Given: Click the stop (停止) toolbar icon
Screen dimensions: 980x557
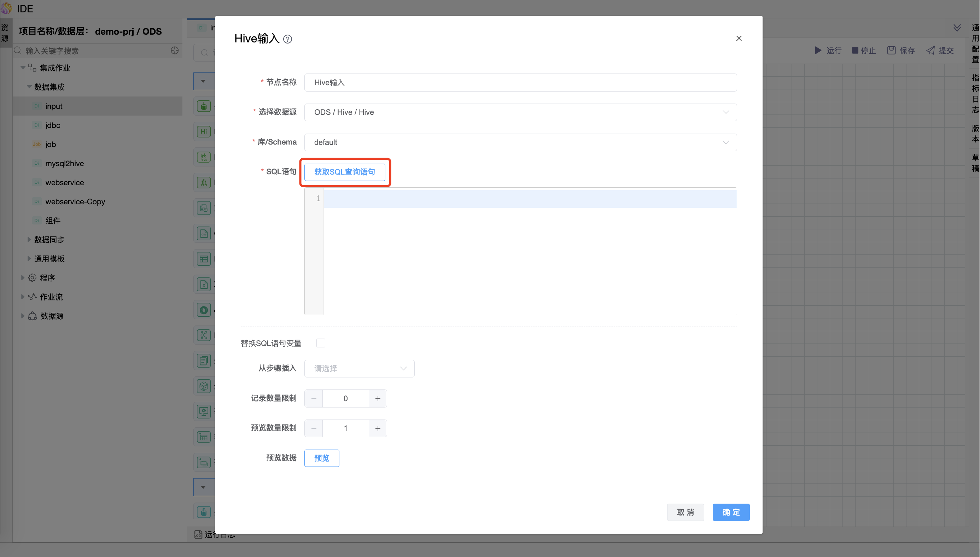Looking at the screenshot, I should tap(855, 51).
